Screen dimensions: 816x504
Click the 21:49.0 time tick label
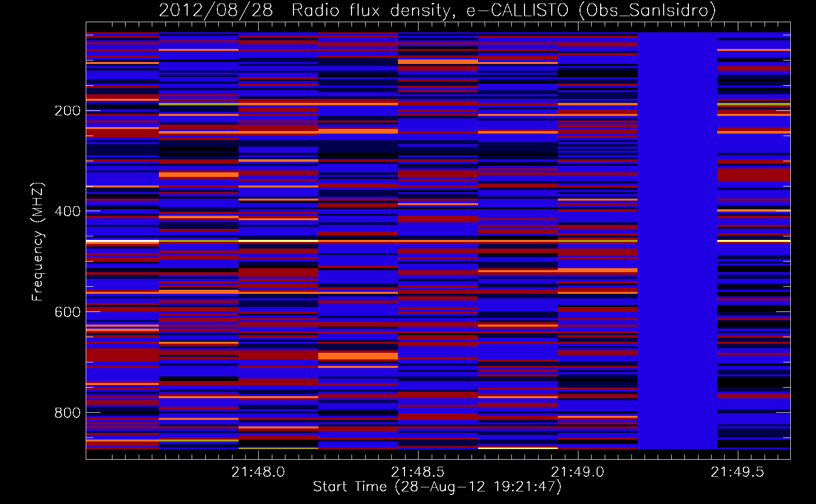pos(577,472)
